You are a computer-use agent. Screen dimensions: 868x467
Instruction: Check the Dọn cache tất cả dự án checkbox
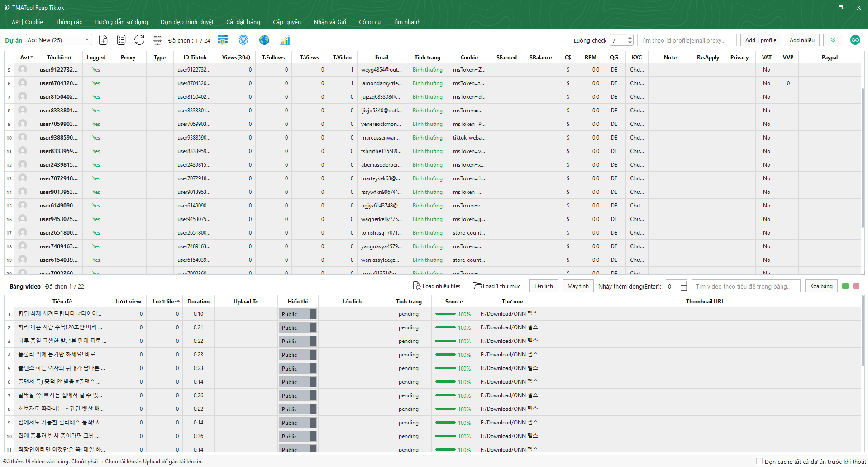[759, 461]
